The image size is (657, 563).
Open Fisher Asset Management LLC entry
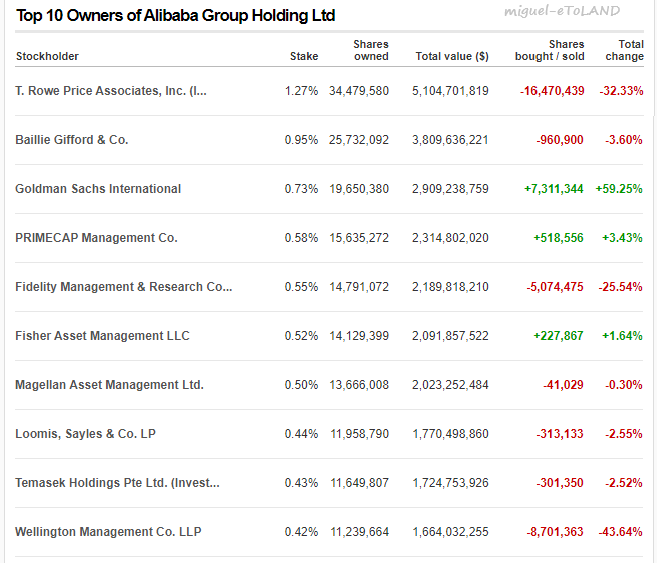[x=102, y=336]
